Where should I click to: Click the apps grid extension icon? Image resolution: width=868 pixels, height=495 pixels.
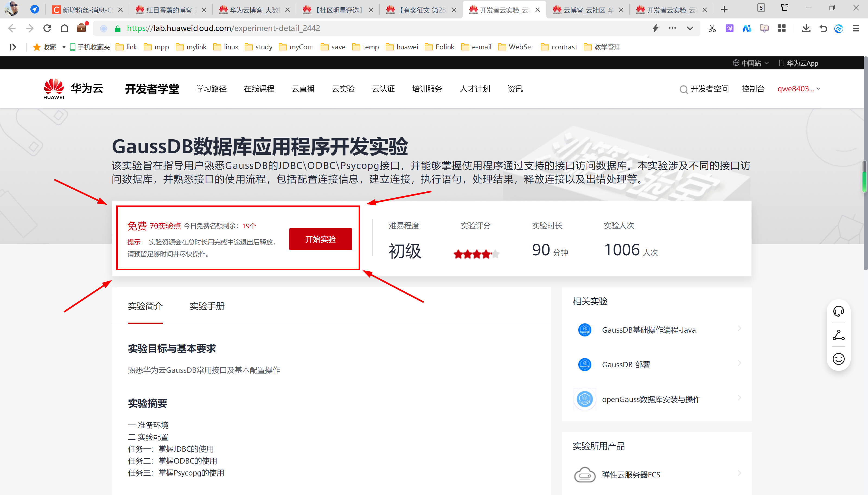[x=782, y=28]
